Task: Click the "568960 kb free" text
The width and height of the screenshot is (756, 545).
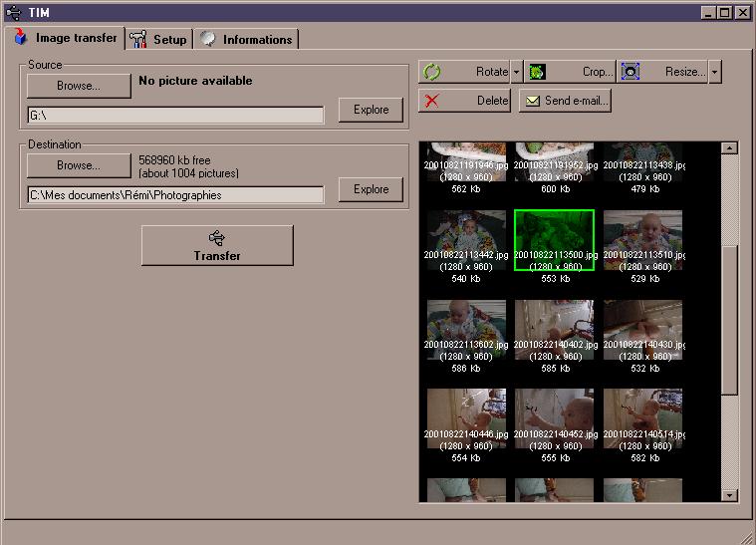Action: pos(174,160)
